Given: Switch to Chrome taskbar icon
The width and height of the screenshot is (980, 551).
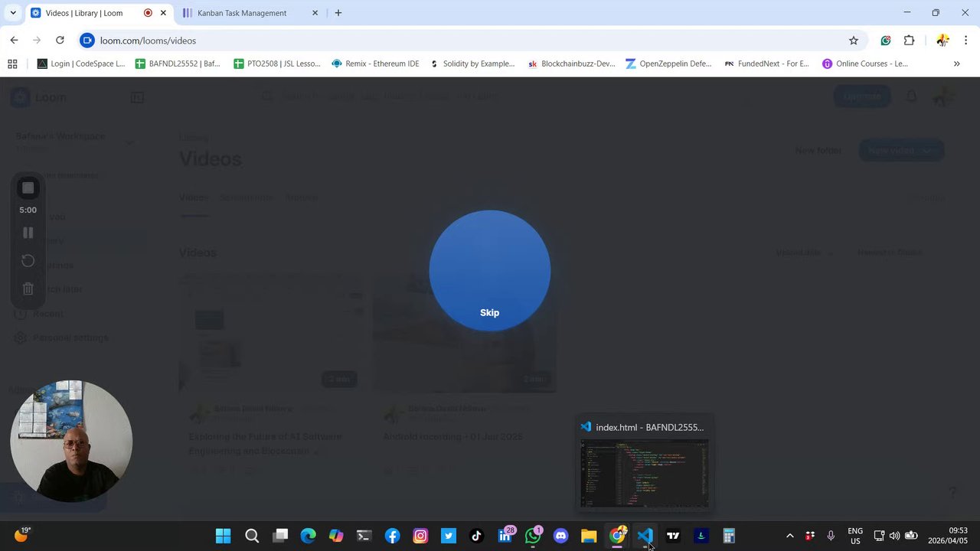Looking at the screenshot, I should click(x=617, y=536).
